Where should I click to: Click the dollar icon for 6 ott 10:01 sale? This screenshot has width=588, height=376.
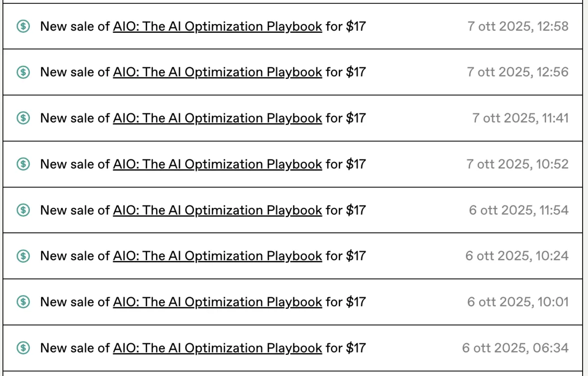point(23,302)
